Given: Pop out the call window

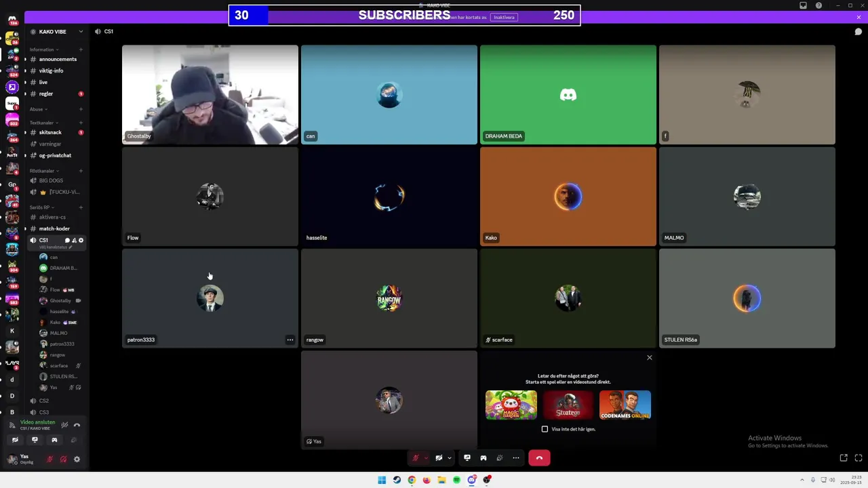Looking at the screenshot, I should 844,458.
